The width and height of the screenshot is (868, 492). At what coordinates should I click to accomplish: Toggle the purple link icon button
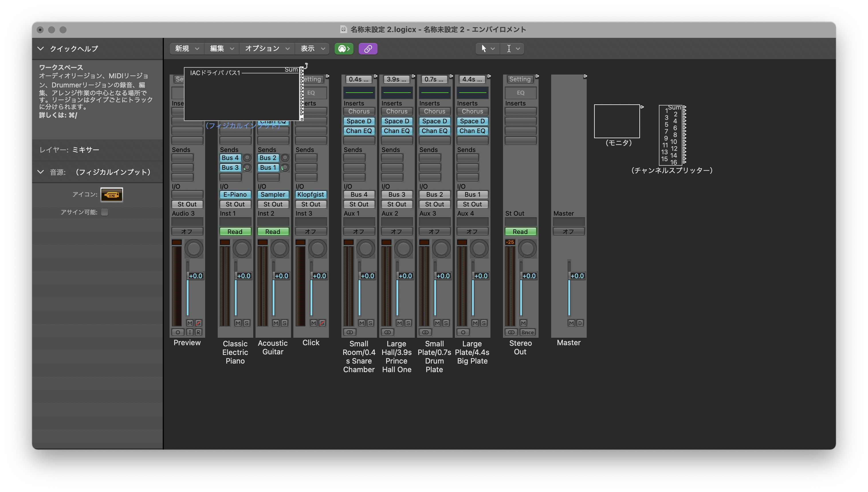(368, 49)
